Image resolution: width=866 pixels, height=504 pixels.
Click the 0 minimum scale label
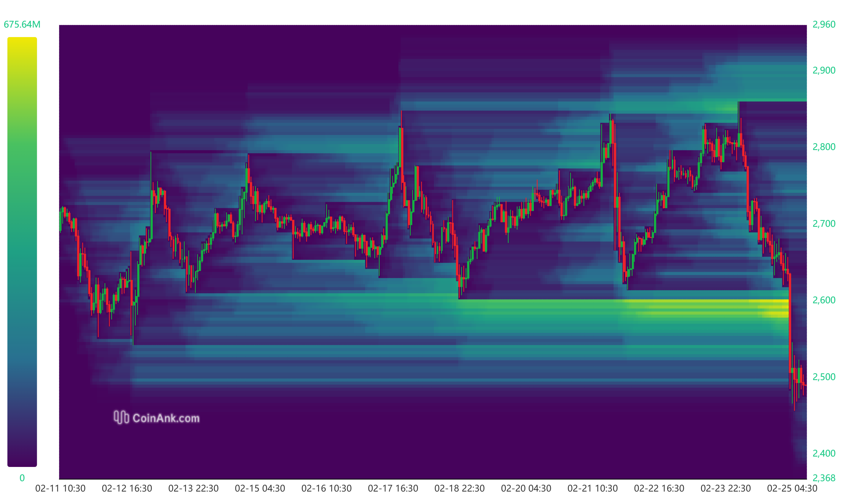click(22, 478)
